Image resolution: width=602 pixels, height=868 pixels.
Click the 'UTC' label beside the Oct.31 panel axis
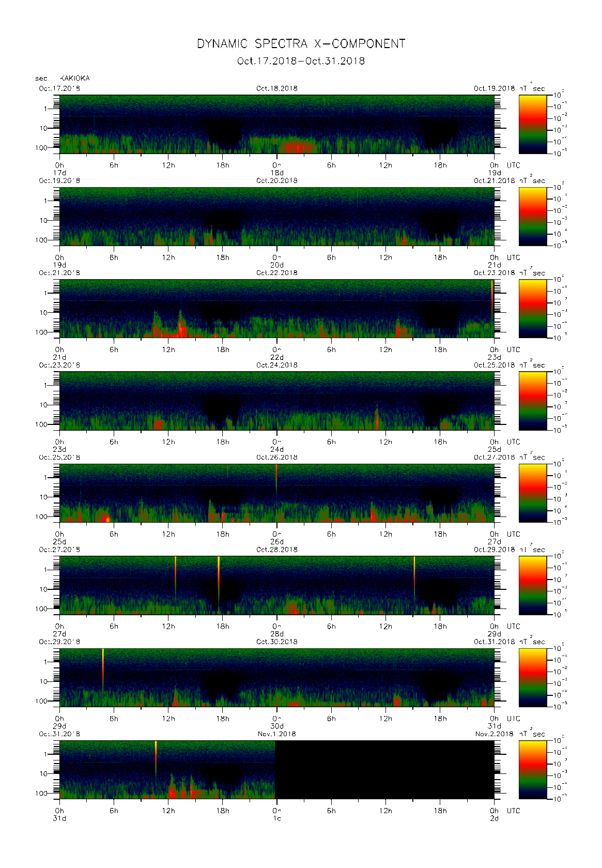click(x=514, y=811)
